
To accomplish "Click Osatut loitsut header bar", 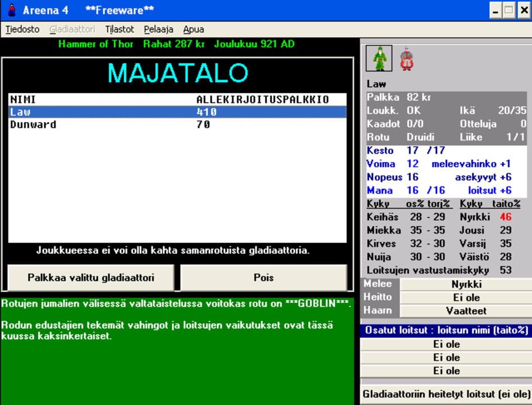I will tap(446, 330).
